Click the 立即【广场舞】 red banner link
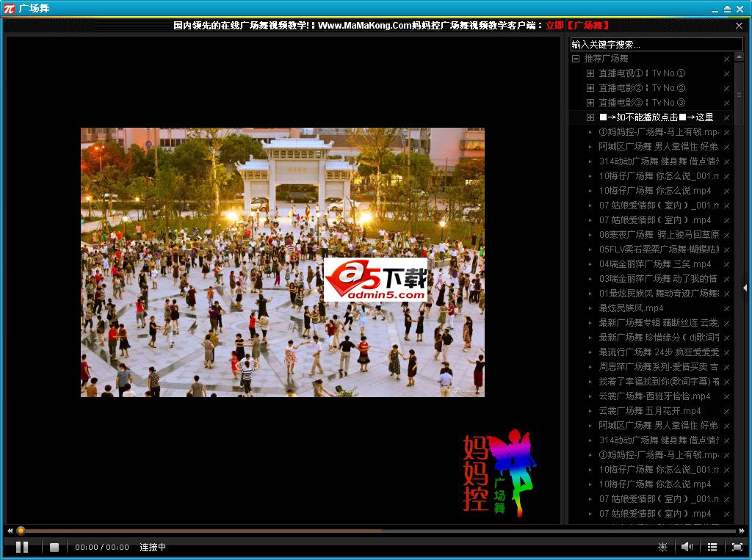This screenshot has height=560, width=752. (577, 26)
